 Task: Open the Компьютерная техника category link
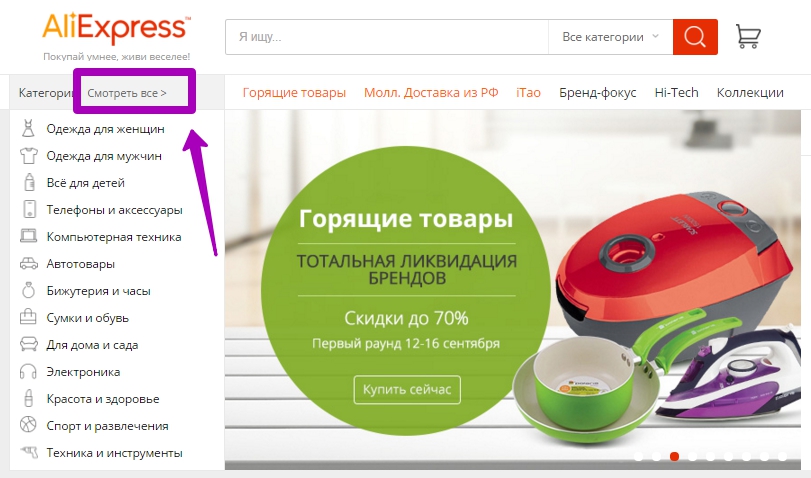114,237
